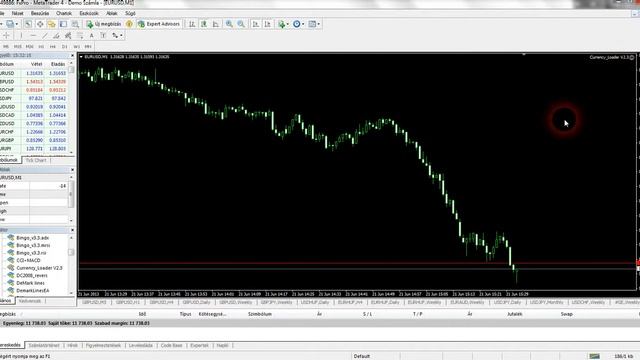This screenshot has height=360, width=640.
Task: Select the trendline drawing tool
Action: point(45,36)
